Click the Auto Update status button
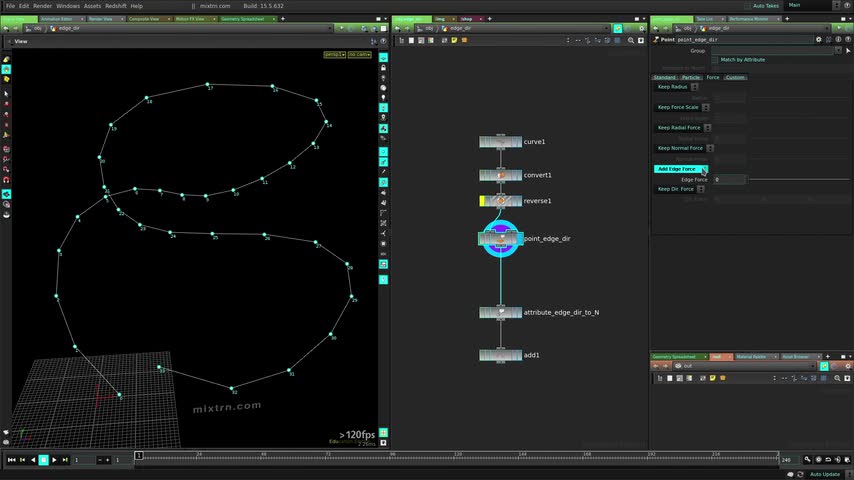The height and width of the screenshot is (480, 854). coord(825,475)
